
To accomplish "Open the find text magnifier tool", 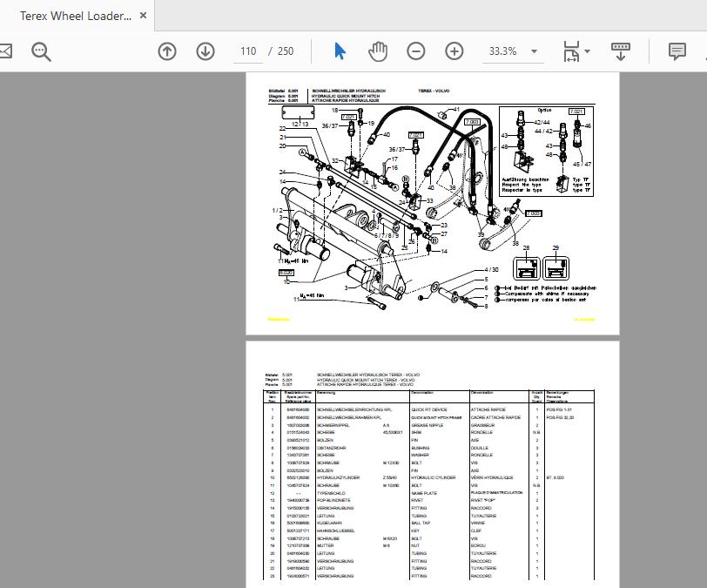I will (41, 51).
